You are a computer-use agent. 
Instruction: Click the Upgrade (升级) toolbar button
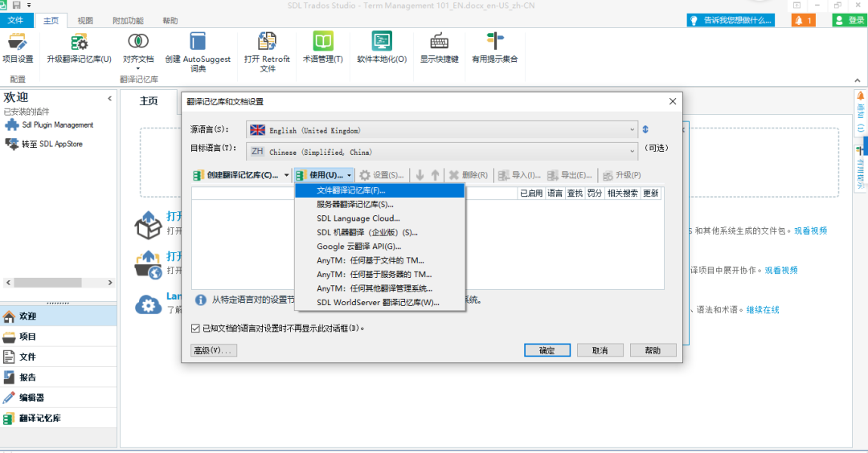coord(621,175)
